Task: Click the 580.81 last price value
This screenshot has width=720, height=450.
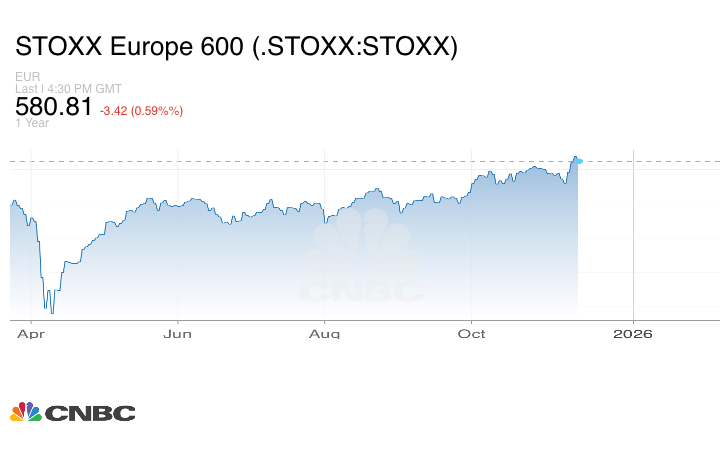Action: (x=54, y=106)
